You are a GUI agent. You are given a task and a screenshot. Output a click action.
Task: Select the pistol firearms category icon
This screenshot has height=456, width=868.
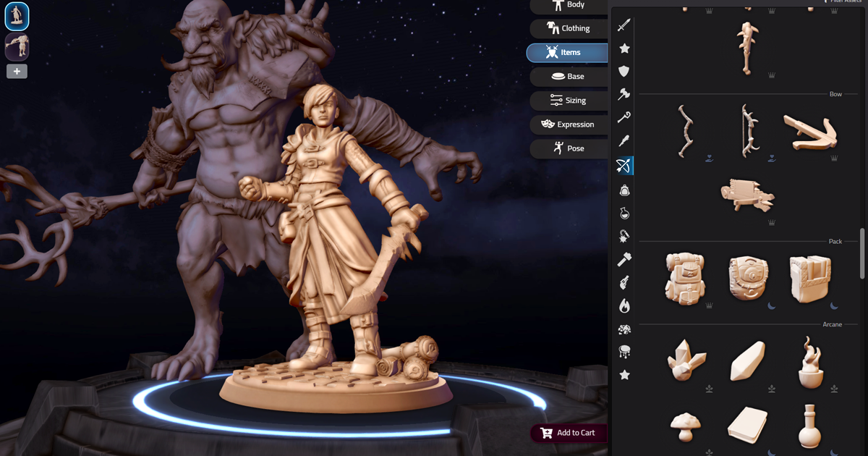pyautogui.click(x=624, y=282)
